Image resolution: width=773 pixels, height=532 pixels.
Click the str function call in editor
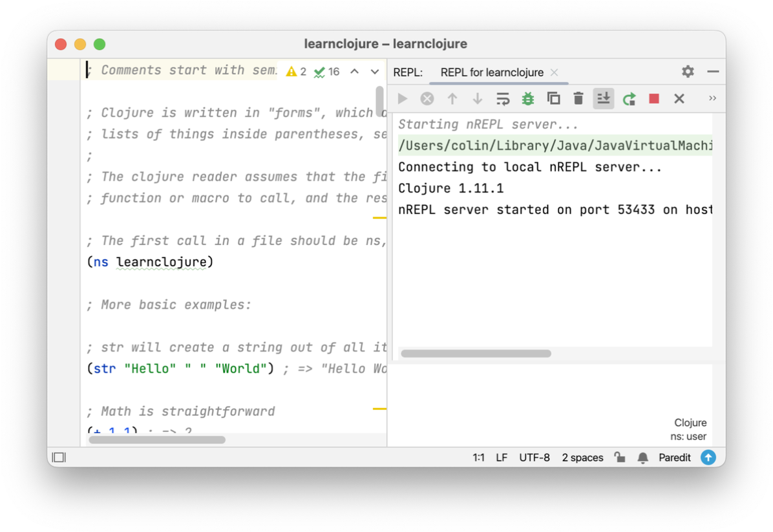pos(105,368)
